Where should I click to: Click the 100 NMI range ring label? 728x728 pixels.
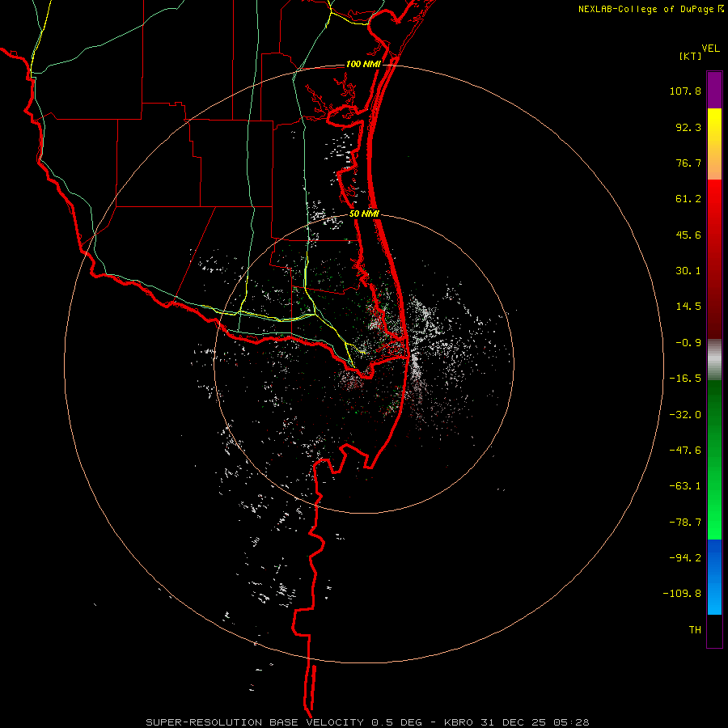point(363,64)
